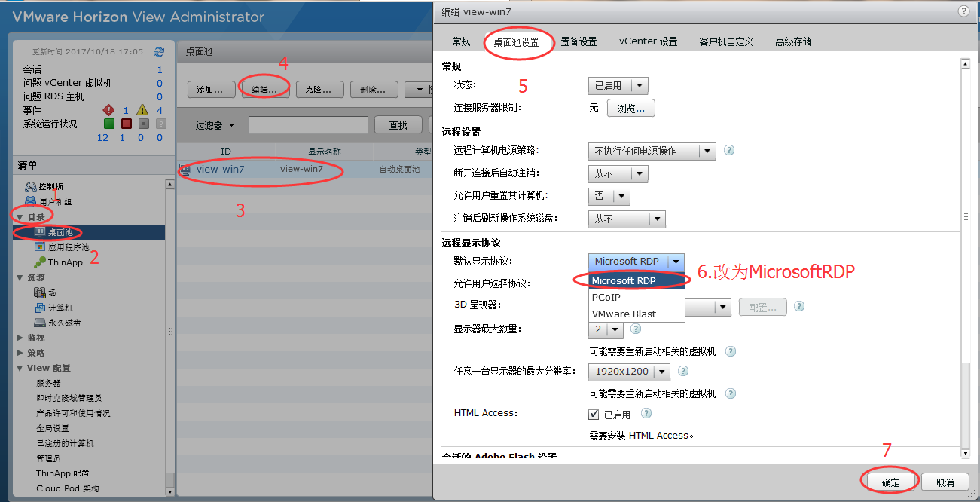This screenshot has height=502, width=980.
Task: Open refresh OS disk after logoff dropdown
Action: (x=627, y=219)
